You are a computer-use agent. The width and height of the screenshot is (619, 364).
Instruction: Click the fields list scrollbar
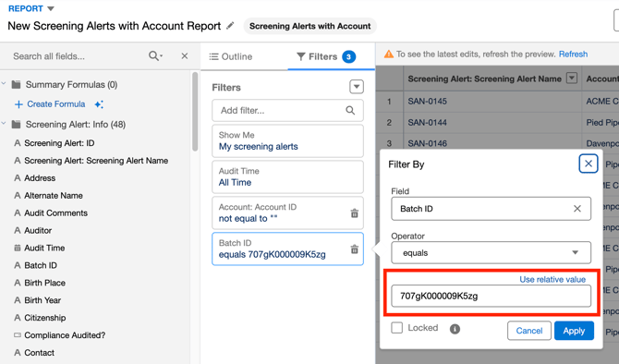pyautogui.click(x=195, y=112)
